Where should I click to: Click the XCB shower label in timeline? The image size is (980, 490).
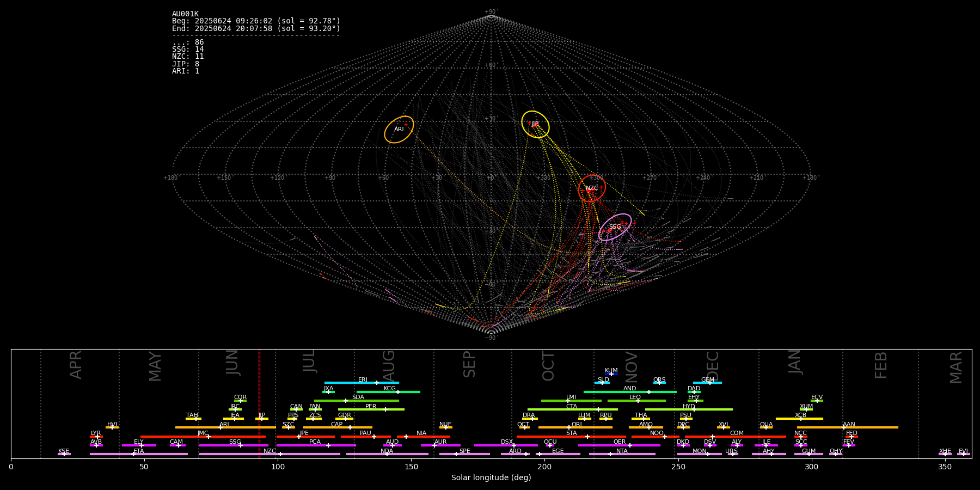pyautogui.click(x=800, y=415)
